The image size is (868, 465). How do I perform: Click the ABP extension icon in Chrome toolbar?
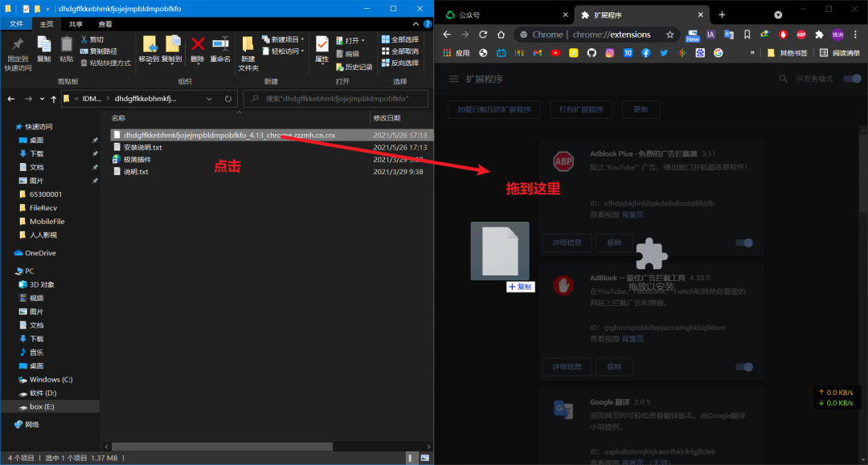click(801, 35)
